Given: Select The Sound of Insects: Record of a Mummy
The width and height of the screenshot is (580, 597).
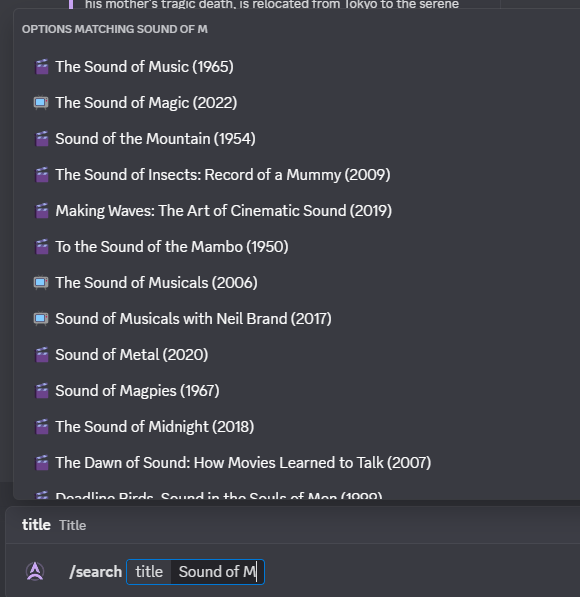Looking at the screenshot, I should pyautogui.click(x=296, y=175).
